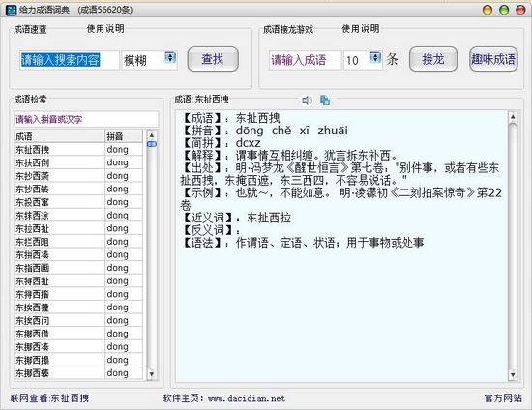This screenshot has height=410, width=532.
Task: Select idiom row 东拦西阻
Action: coord(78,242)
